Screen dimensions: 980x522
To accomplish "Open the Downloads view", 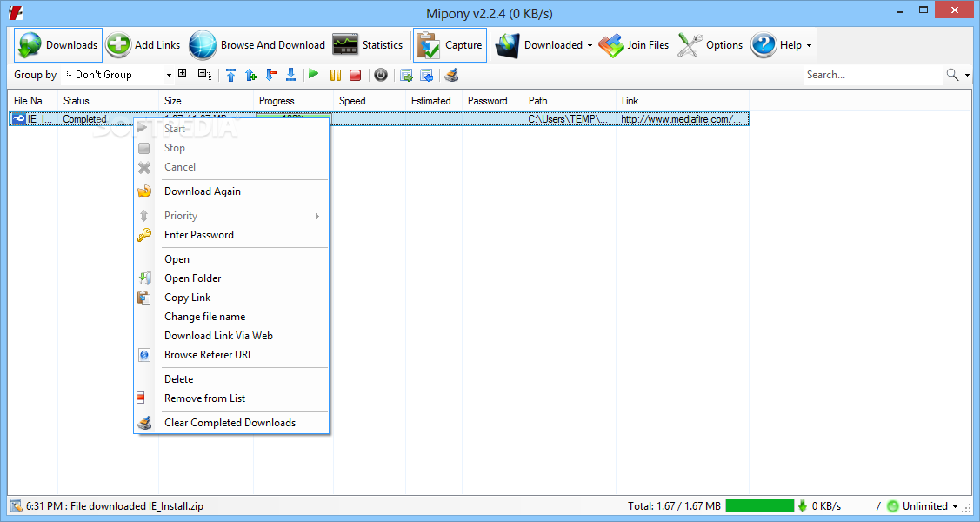I will point(58,45).
